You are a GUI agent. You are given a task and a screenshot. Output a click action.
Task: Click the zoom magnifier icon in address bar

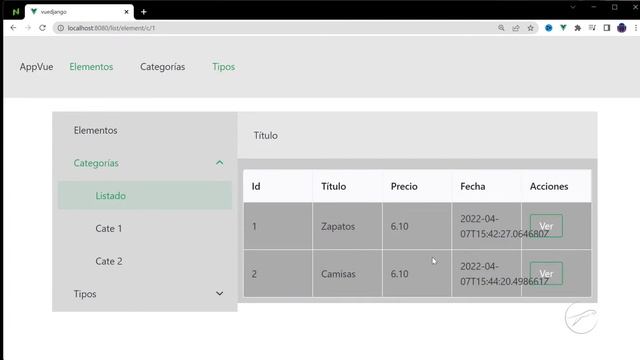tap(501, 28)
